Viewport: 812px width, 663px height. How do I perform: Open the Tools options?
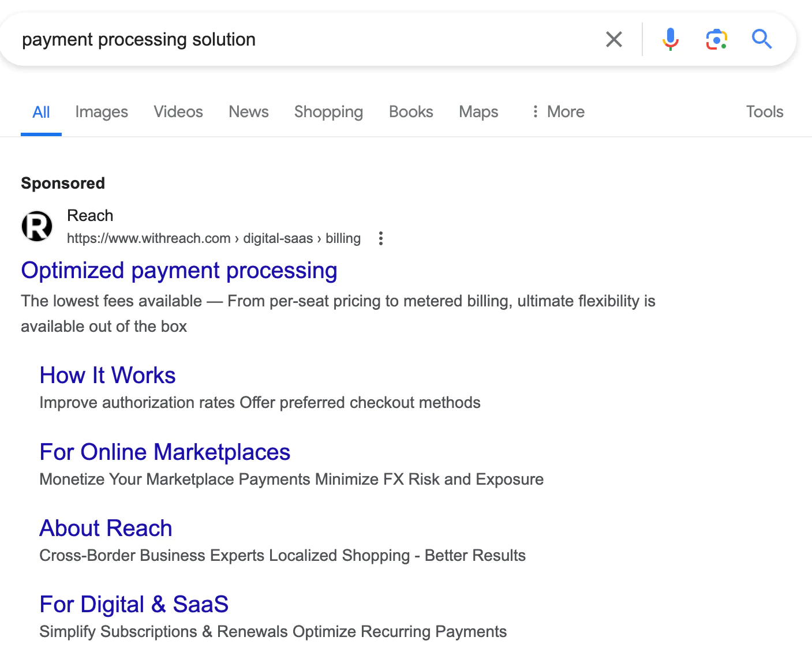point(764,112)
